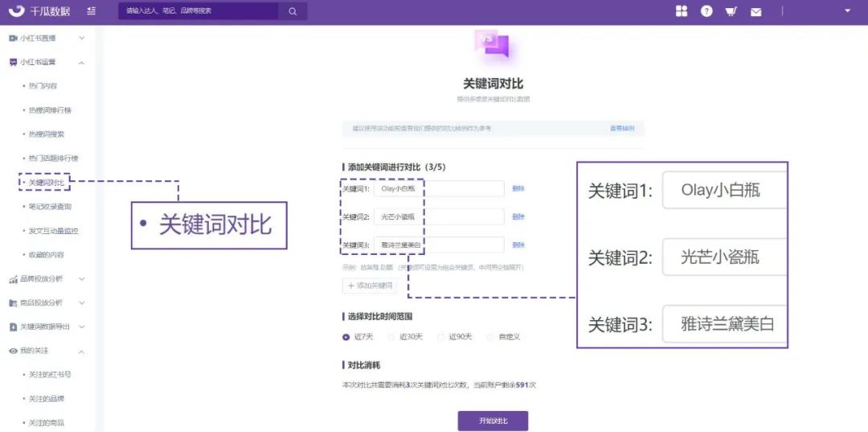Click the 关键词数据导出 export icon
The image size is (868, 432).
14,327
